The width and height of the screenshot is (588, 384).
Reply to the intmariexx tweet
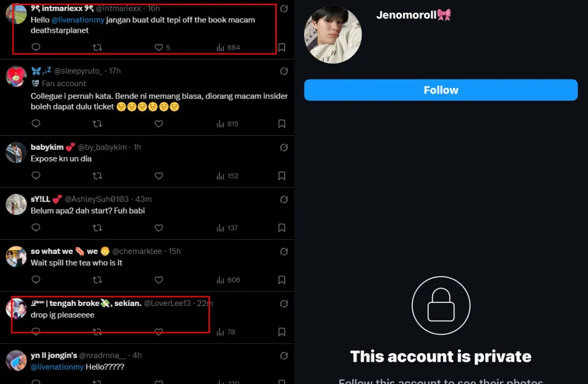tap(36, 48)
